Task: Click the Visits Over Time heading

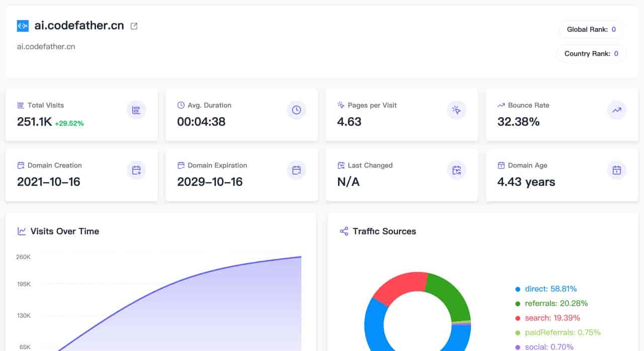Action: 65,231
